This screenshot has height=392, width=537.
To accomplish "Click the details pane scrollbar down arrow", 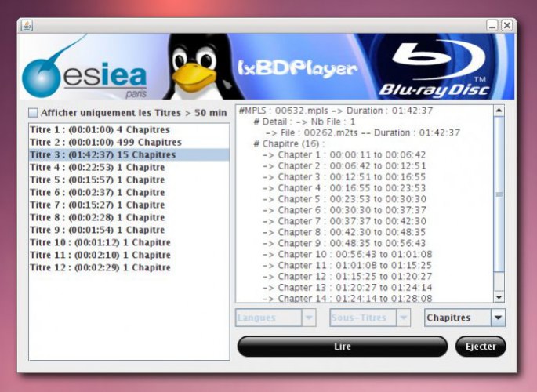I will [499, 297].
